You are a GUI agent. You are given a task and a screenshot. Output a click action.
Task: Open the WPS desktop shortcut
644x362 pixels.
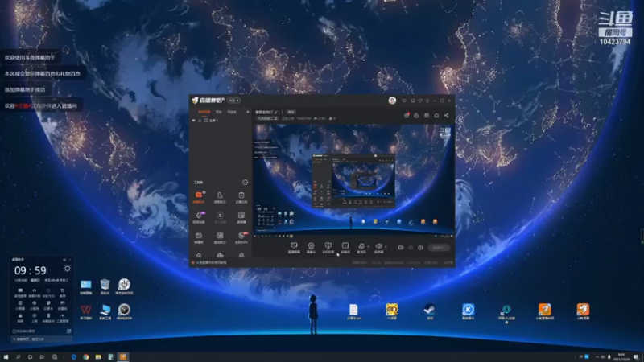point(86,311)
